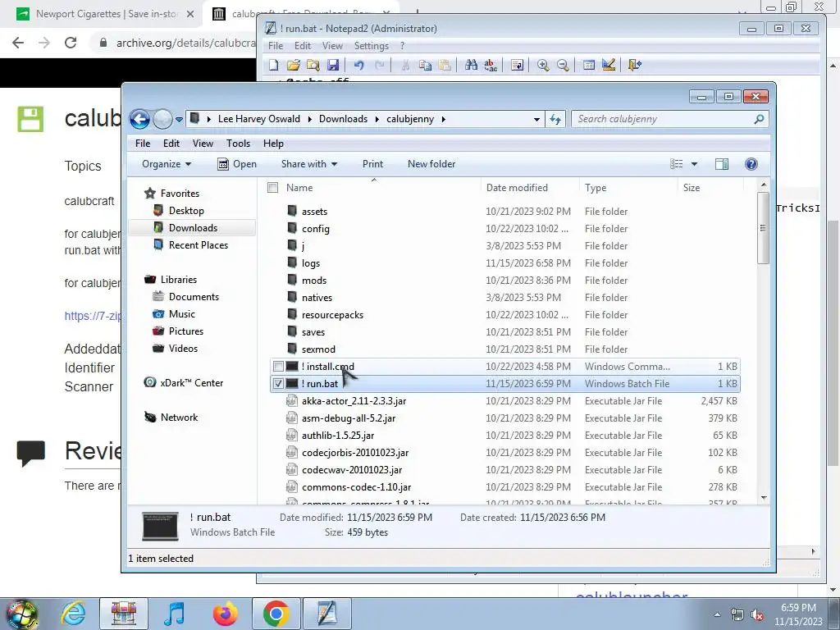Open Explorer Tools menu
840x630 pixels.
(238, 144)
